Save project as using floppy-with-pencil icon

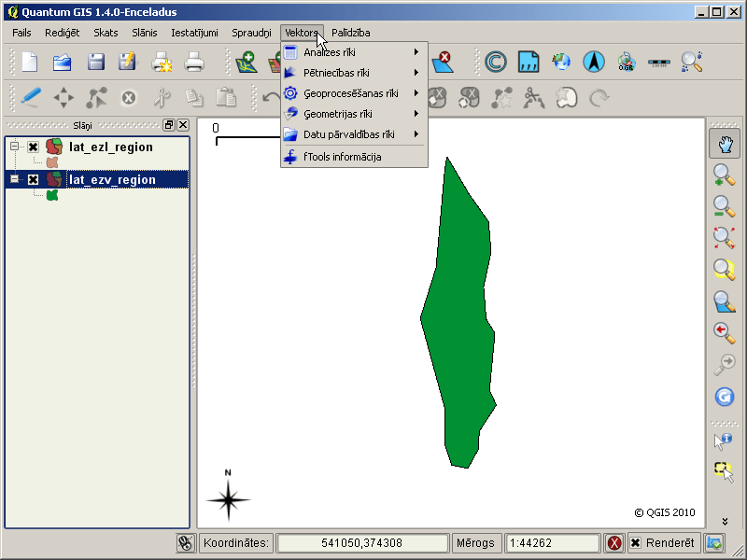point(127,62)
